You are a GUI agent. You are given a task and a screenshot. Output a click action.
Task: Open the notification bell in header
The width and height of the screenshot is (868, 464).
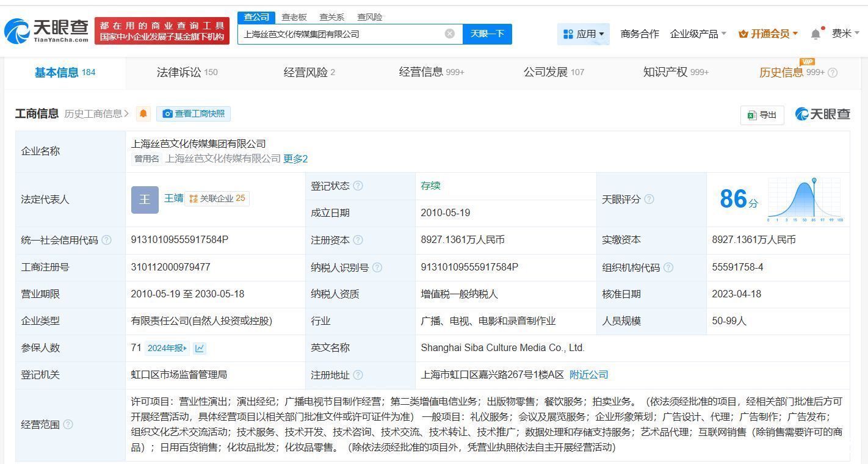(816, 34)
